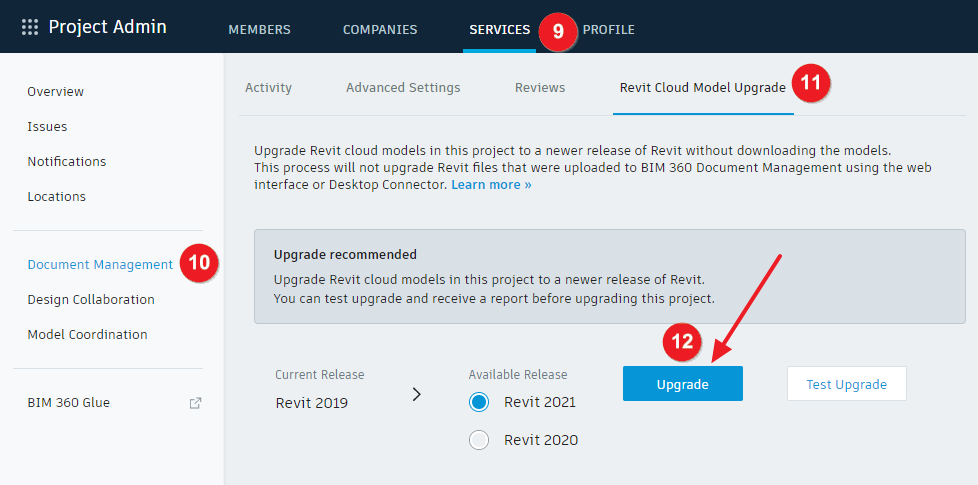Open the app switcher grid icon
This screenshot has width=978, height=485.
[x=29, y=27]
